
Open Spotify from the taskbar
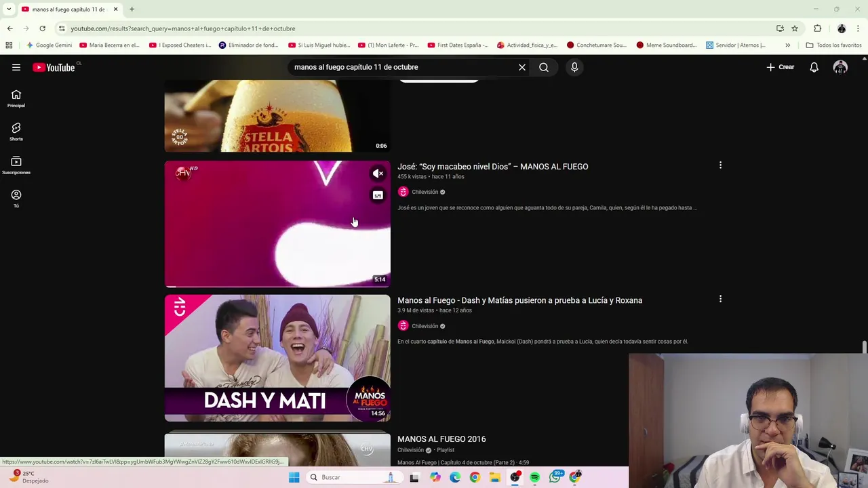click(x=534, y=477)
